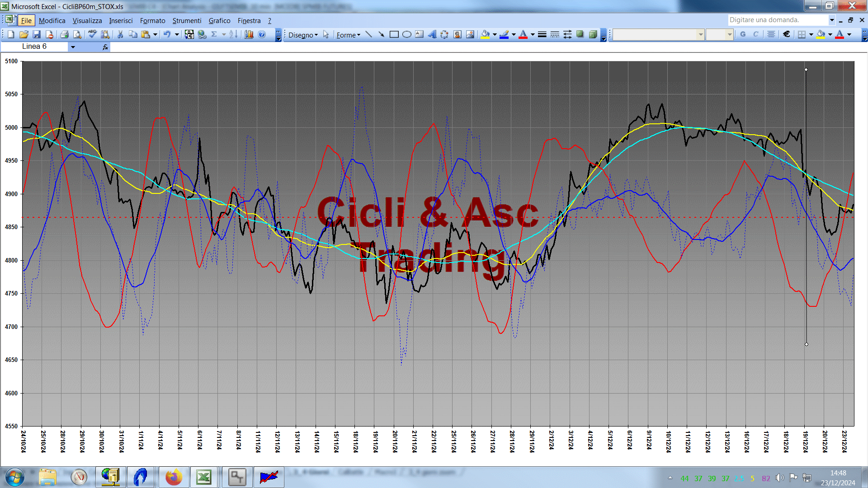Toggle center alignment button

771,34
